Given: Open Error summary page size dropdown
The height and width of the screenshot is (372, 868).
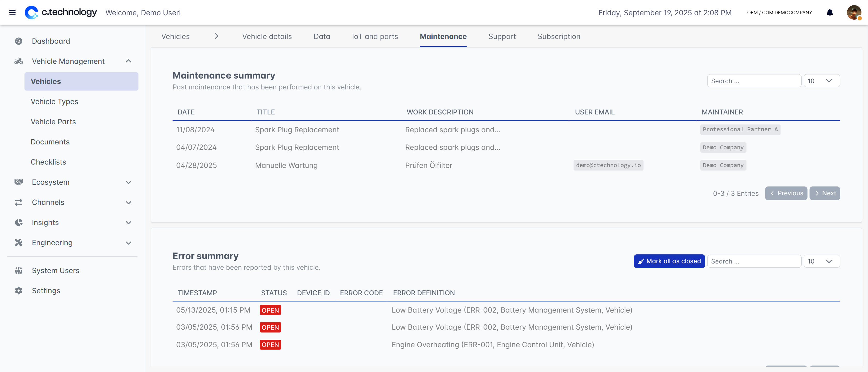Looking at the screenshot, I should click(x=821, y=261).
